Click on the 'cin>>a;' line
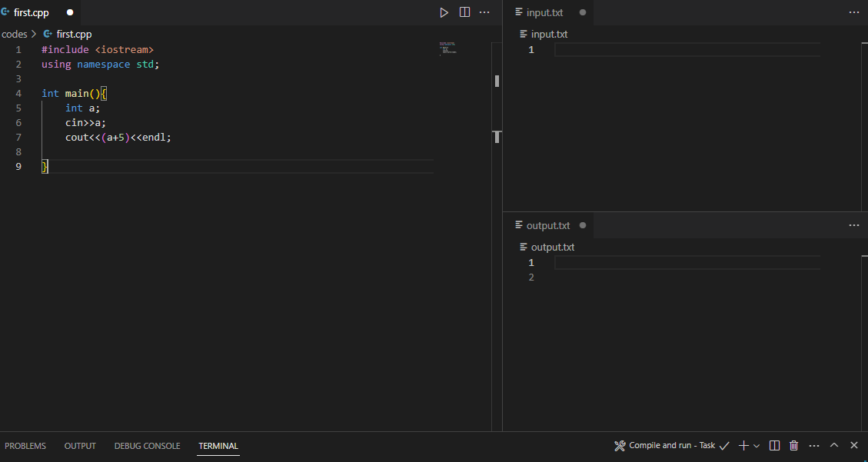The image size is (868, 462). [x=85, y=123]
